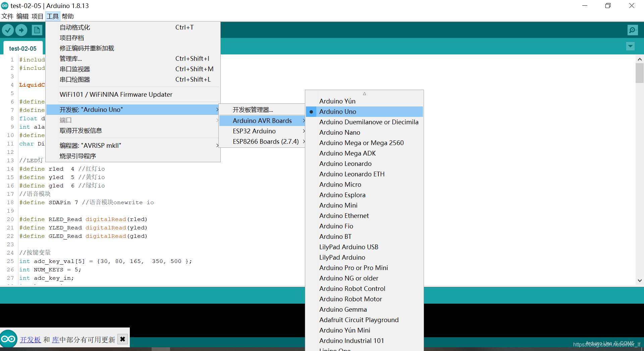The image size is (644, 351).
Task: Select the Arduino Uno radio option
Action: point(364,112)
